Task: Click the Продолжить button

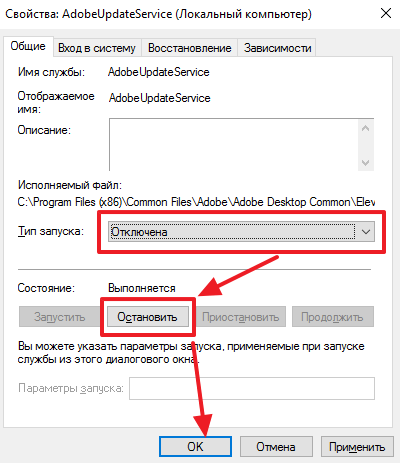Action: 332,317
